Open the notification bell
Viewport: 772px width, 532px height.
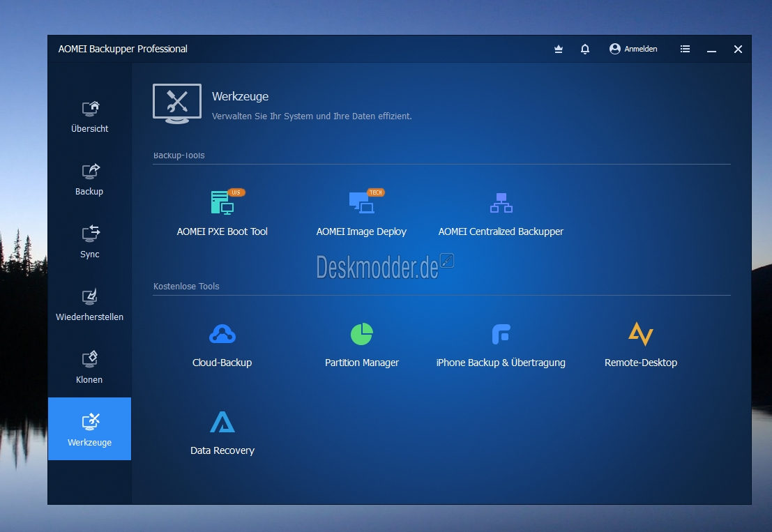585,50
